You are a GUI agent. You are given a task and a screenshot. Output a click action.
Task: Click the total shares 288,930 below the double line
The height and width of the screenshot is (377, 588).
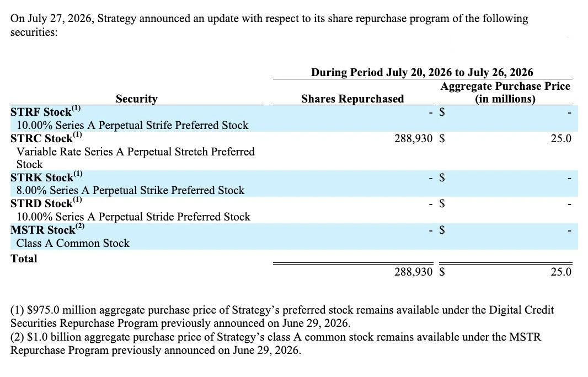413,272
